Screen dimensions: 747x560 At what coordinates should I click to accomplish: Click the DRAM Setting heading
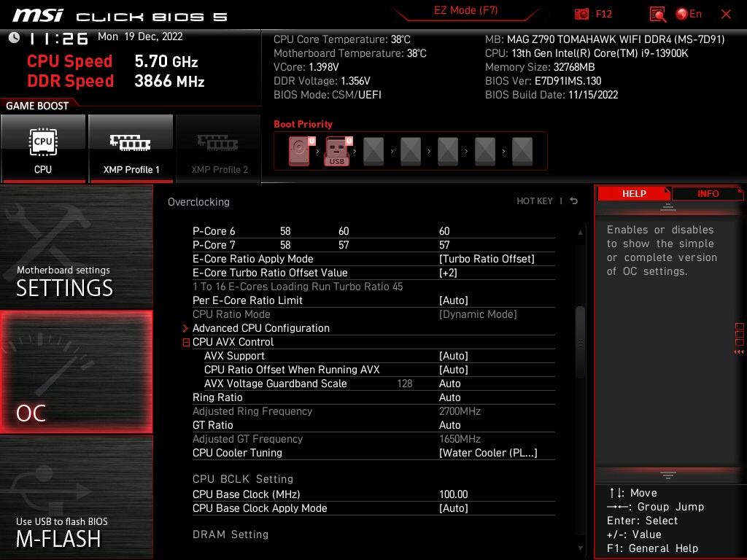(231, 534)
